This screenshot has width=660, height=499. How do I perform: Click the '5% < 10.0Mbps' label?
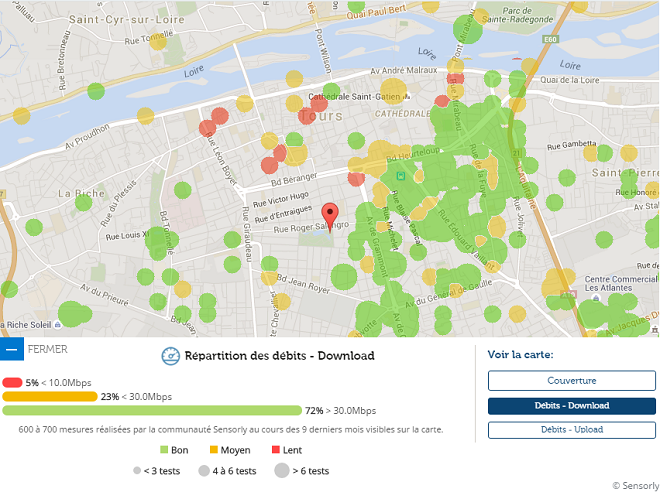tap(59, 383)
